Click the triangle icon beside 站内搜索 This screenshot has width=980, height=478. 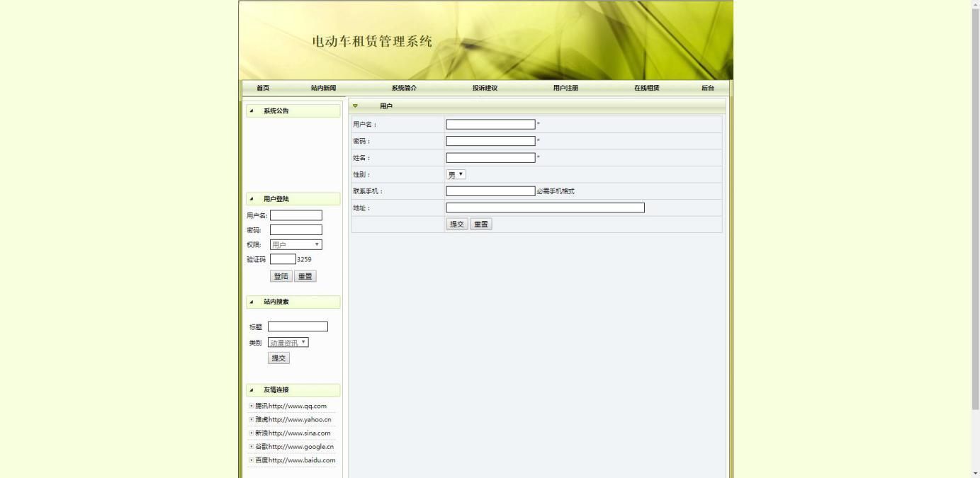pyautogui.click(x=252, y=302)
